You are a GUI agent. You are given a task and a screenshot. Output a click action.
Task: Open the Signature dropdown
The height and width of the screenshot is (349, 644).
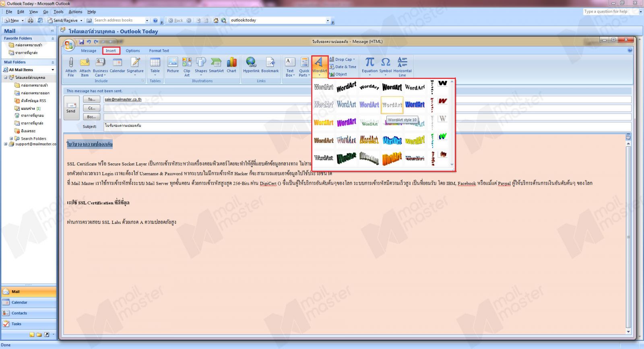point(135,67)
